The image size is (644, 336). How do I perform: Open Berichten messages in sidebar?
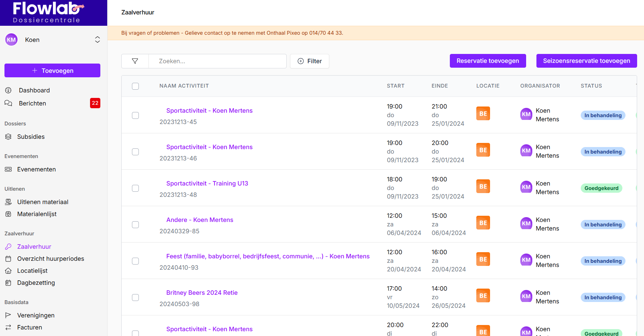click(x=32, y=103)
